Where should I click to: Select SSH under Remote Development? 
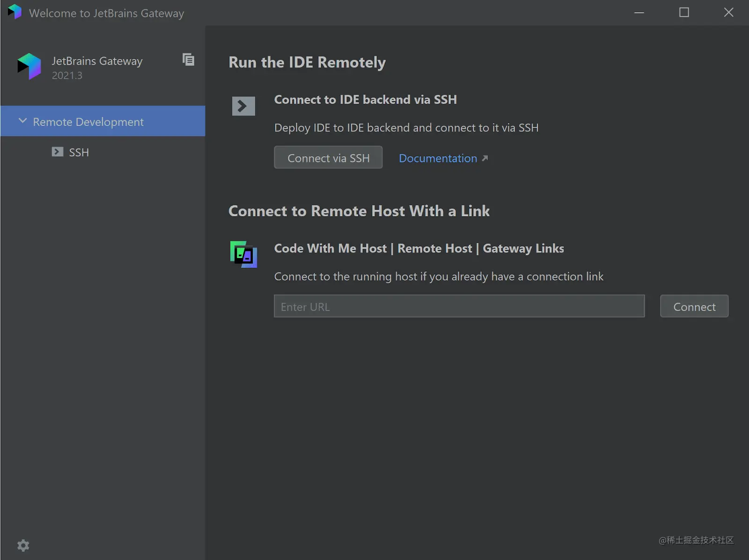click(x=79, y=152)
